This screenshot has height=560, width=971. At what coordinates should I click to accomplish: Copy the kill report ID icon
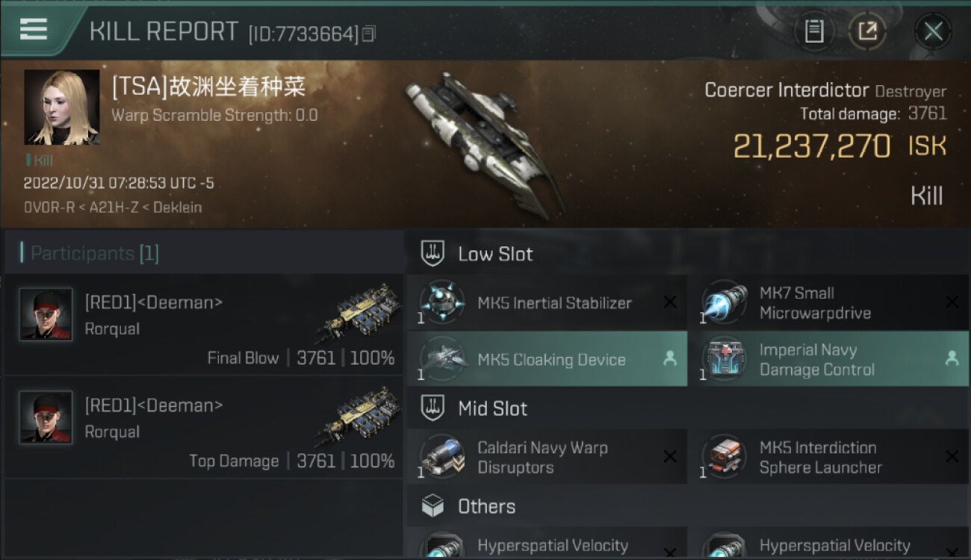(x=369, y=34)
